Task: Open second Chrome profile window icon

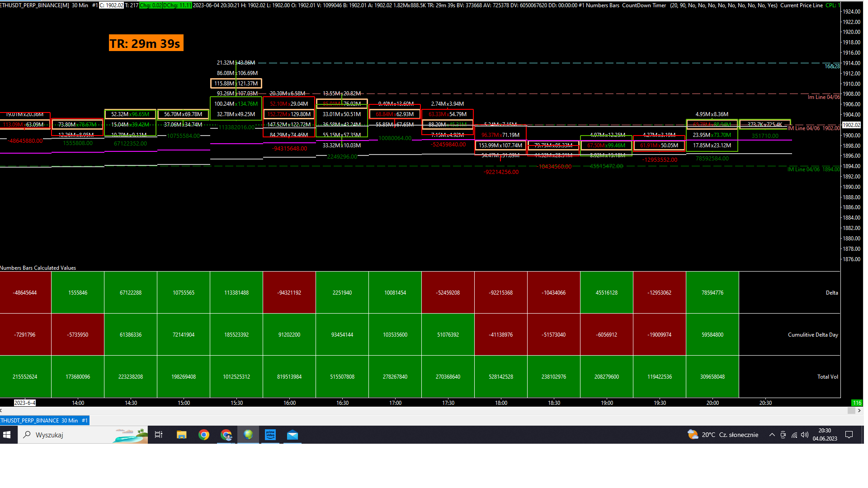Action: click(x=226, y=435)
